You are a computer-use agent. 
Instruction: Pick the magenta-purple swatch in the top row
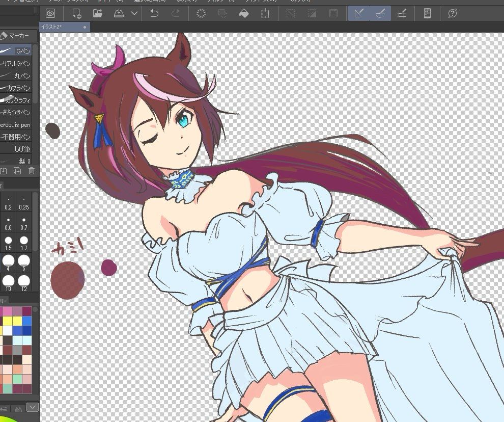(x=26, y=311)
